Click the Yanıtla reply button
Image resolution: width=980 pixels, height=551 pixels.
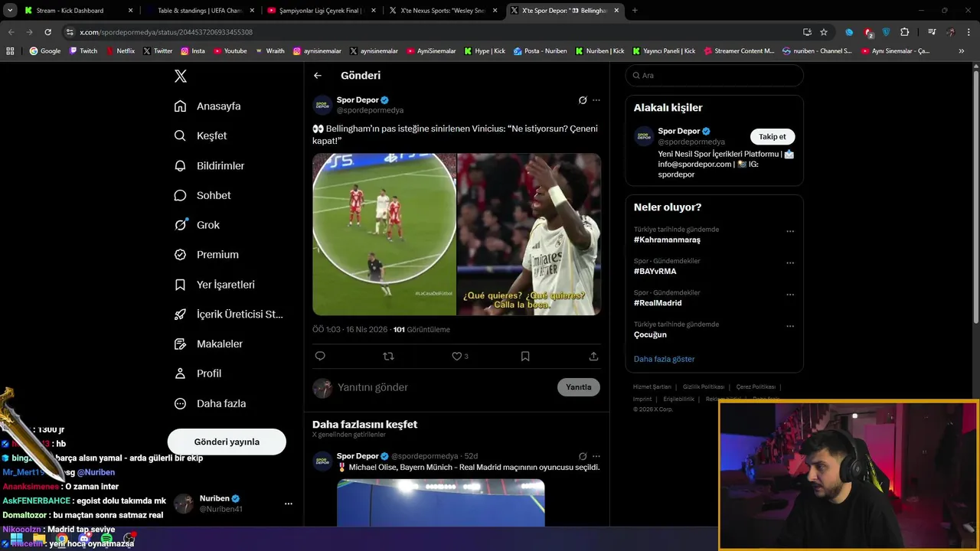pyautogui.click(x=579, y=387)
